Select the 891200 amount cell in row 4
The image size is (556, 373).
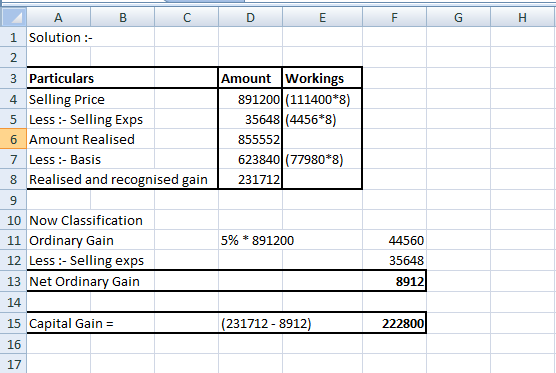250,99
